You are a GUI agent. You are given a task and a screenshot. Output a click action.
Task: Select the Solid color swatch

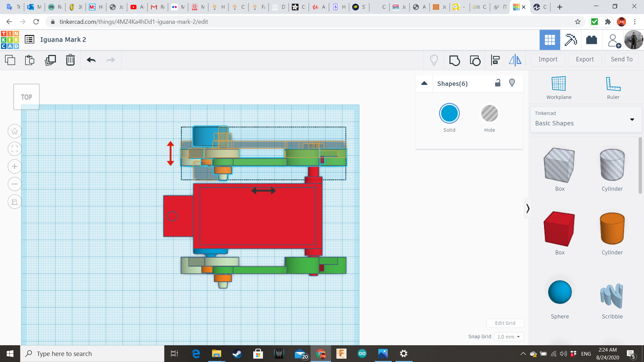(449, 114)
